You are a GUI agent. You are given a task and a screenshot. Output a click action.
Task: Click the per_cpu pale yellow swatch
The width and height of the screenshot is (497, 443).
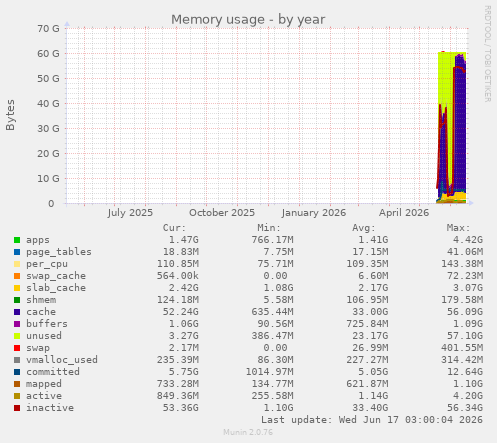tap(17, 264)
